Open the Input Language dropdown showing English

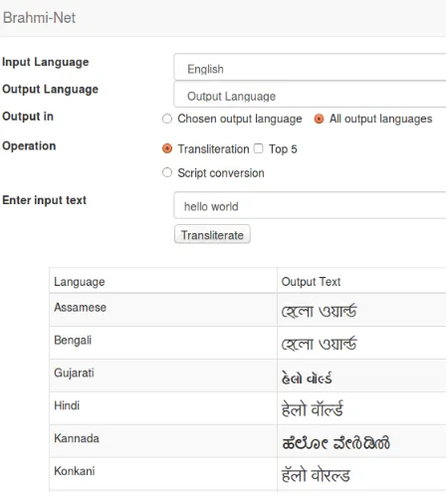(x=310, y=67)
